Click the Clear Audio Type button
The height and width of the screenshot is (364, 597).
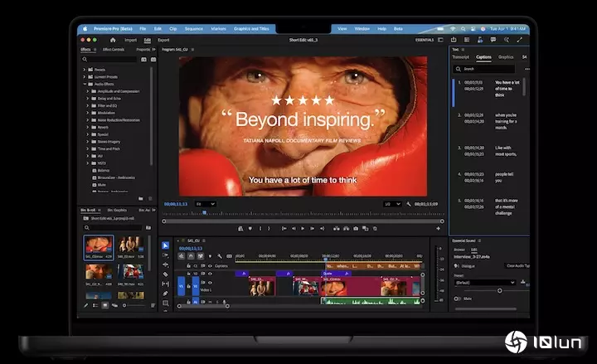[x=517, y=265]
